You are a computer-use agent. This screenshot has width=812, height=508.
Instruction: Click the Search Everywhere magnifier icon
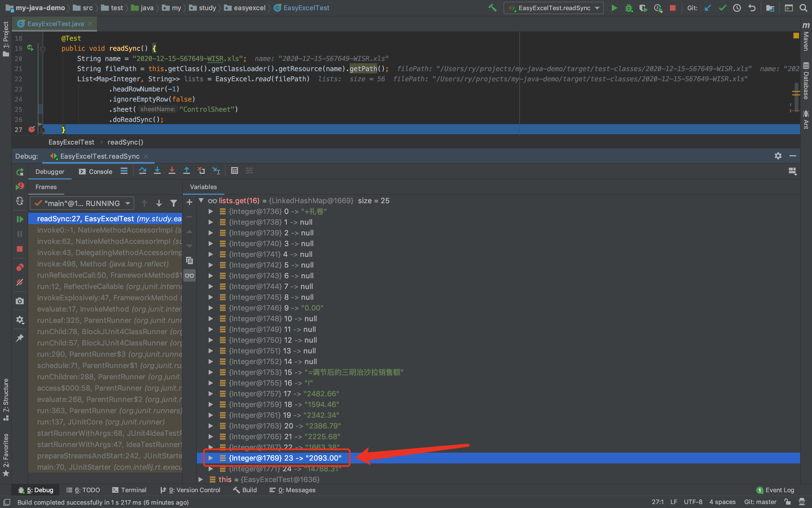pos(803,8)
